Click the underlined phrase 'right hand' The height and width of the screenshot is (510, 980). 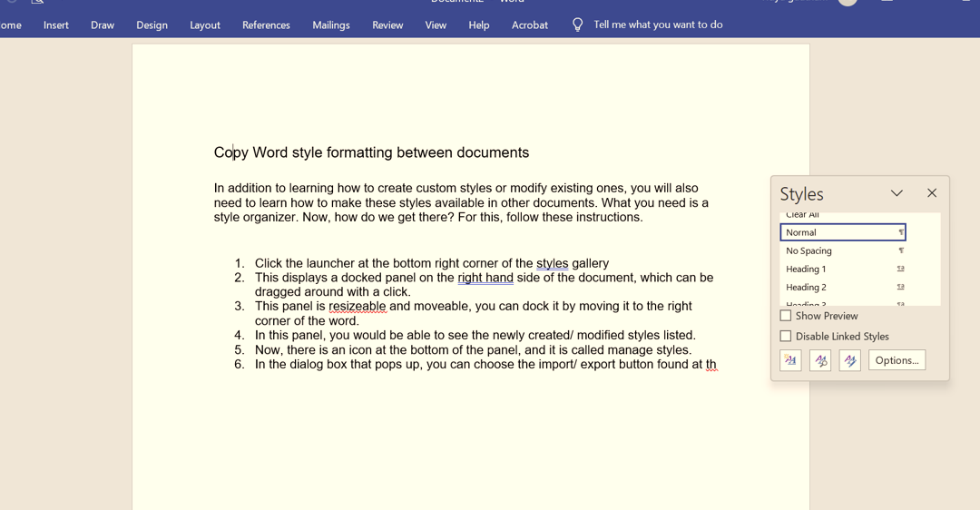[485, 278]
